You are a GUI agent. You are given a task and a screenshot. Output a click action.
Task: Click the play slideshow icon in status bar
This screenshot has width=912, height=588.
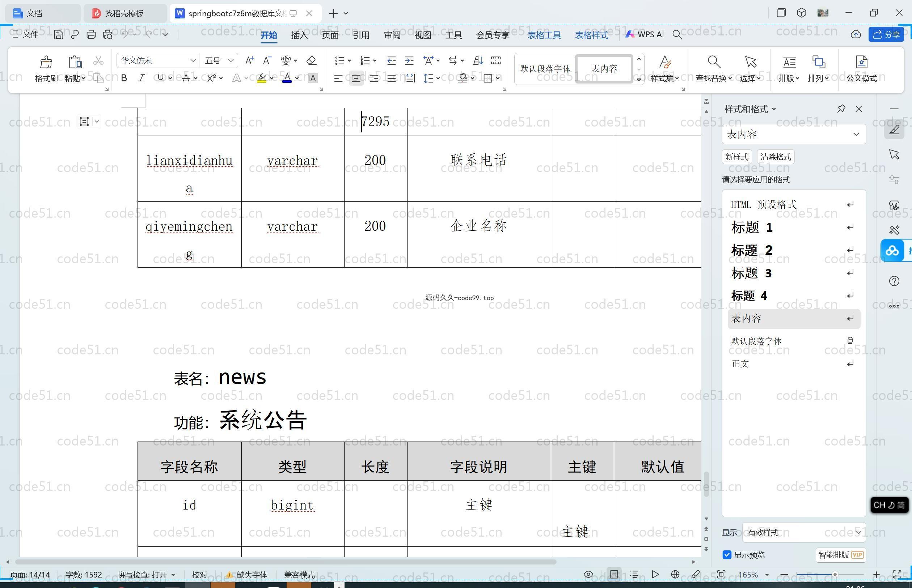click(655, 575)
